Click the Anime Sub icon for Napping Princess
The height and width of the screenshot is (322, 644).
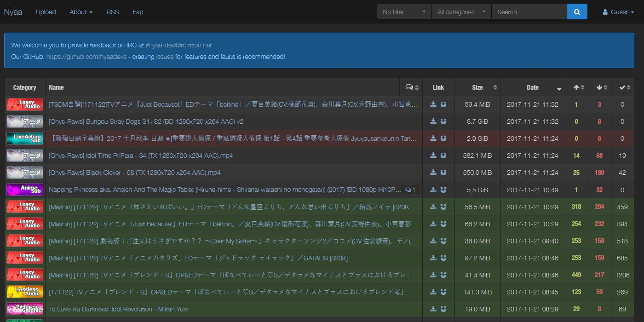(24, 190)
